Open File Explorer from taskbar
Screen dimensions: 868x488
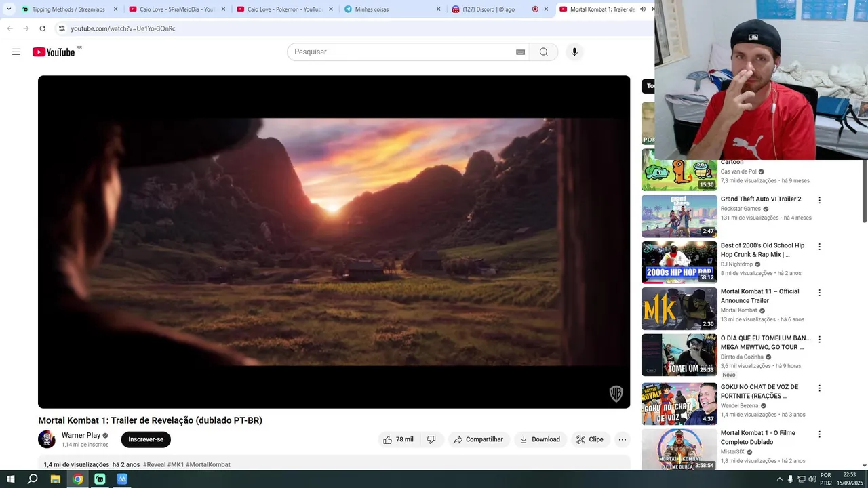56,479
